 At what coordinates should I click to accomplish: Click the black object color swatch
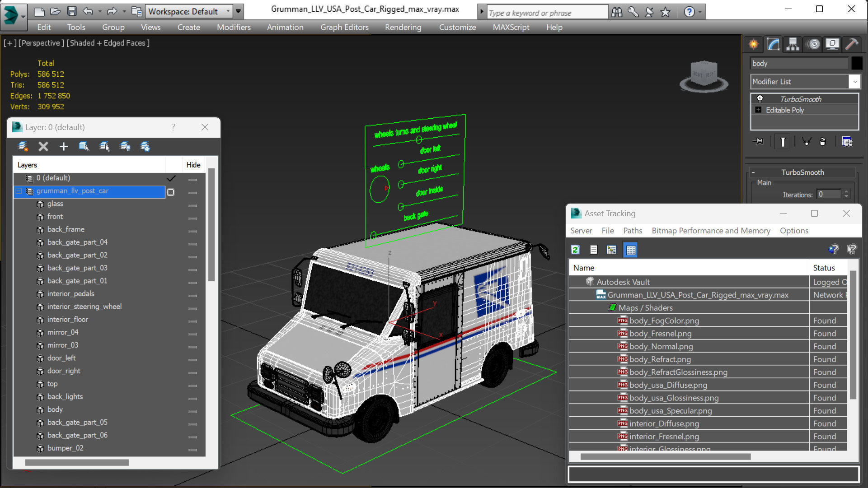[x=857, y=63]
